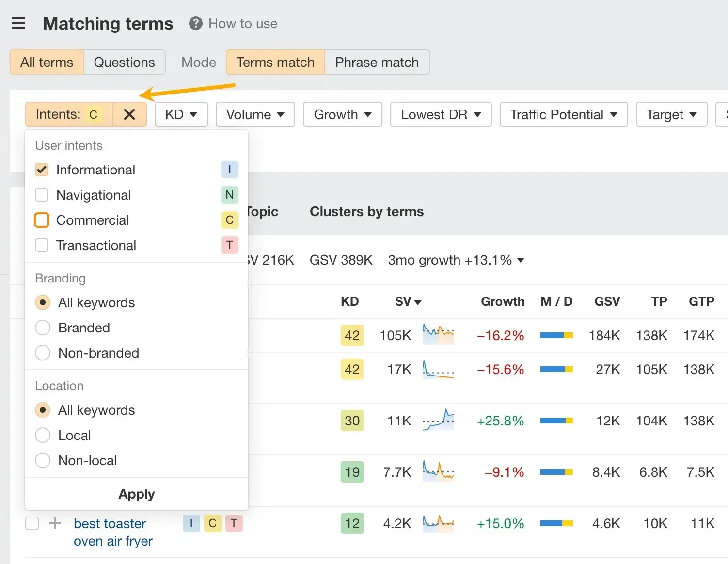Viewport: 728px width, 564px height.
Task: Click the C intent badge on the keyword row
Action: (x=212, y=523)
